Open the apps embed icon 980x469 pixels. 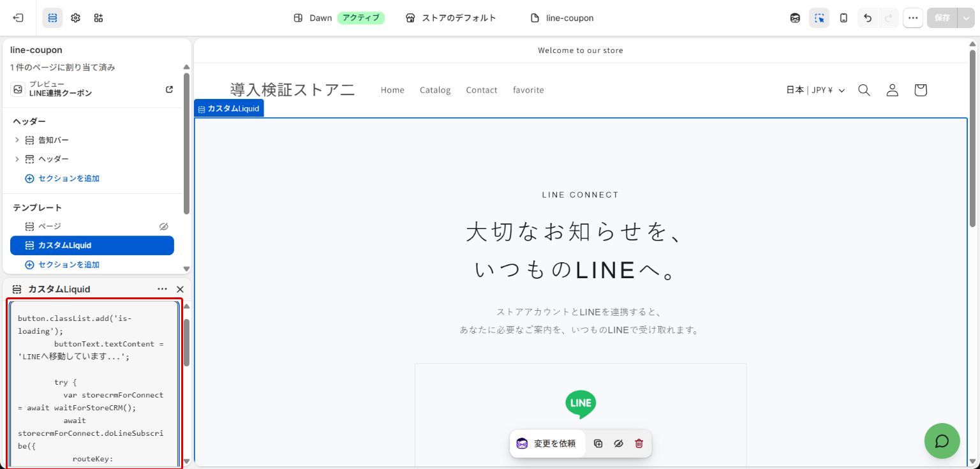pyautogui.click(x=98, y=18)
